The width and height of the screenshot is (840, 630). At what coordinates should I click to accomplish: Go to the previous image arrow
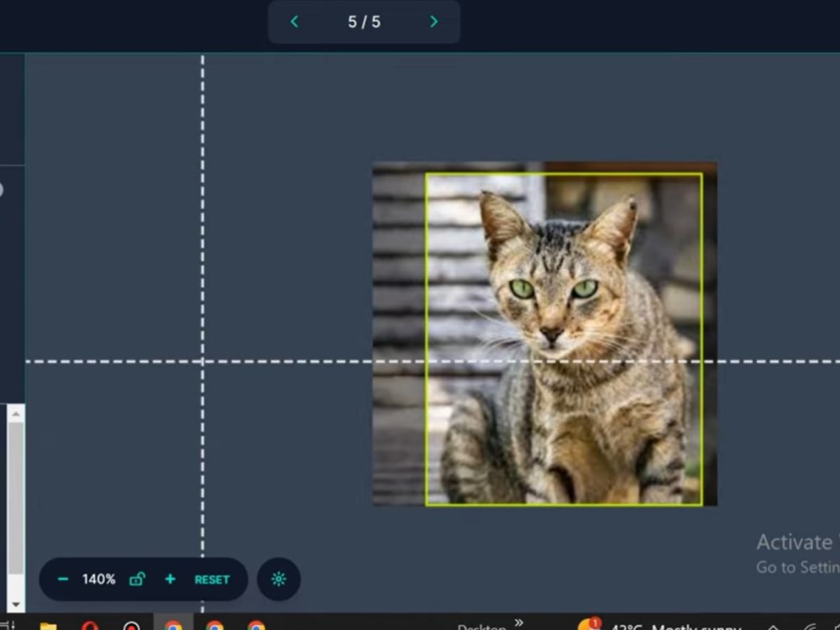(x=294, y=22)
